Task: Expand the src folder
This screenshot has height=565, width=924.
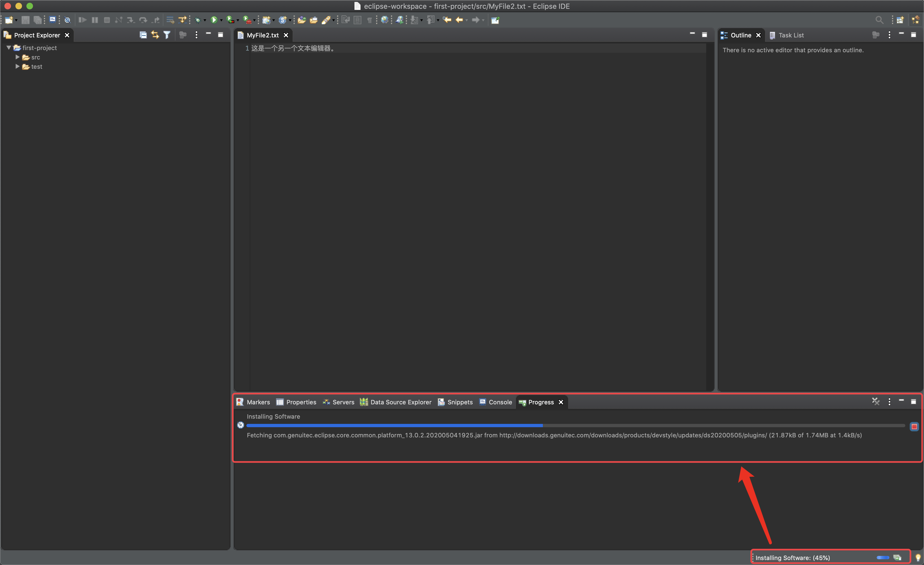Action: tap(17, 57)
